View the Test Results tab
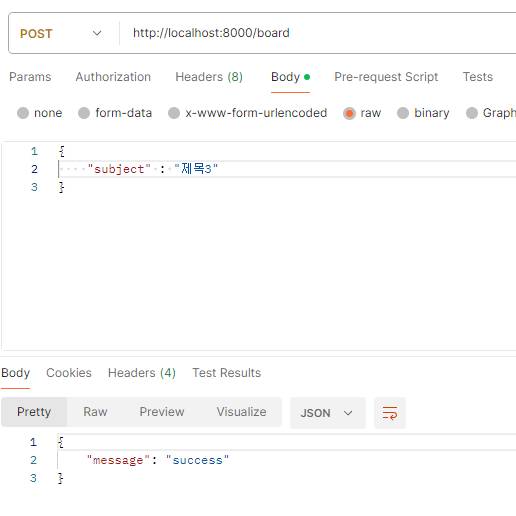 (x=226, y=373)
